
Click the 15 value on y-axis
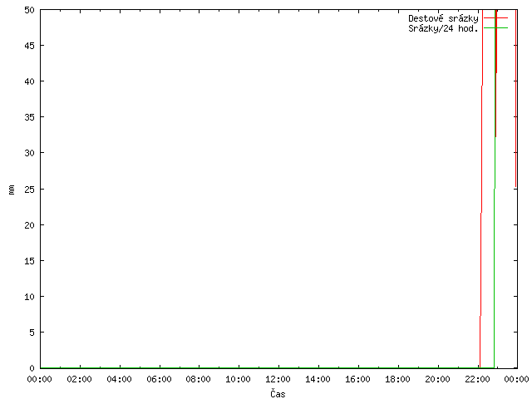pyautogui.click(x=30, y=261)
